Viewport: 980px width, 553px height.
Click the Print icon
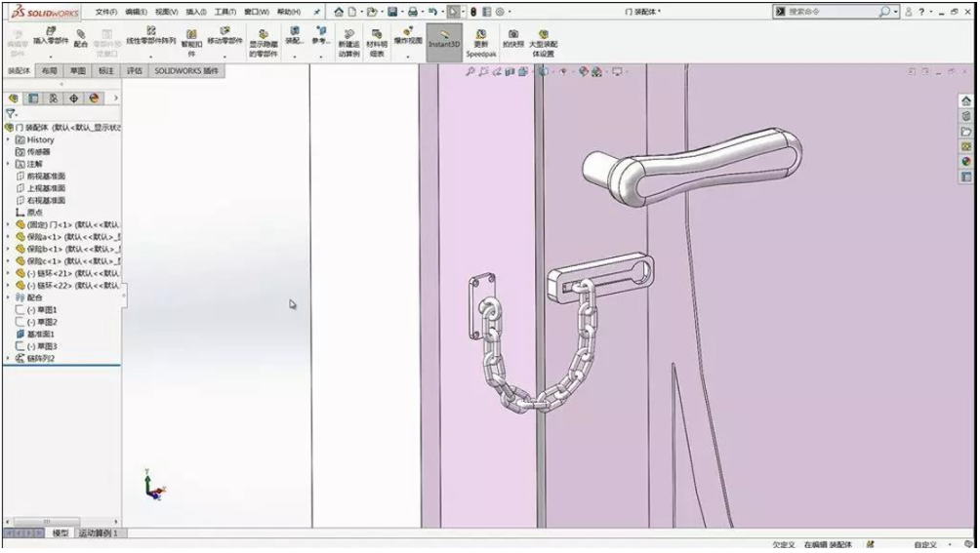413,12
